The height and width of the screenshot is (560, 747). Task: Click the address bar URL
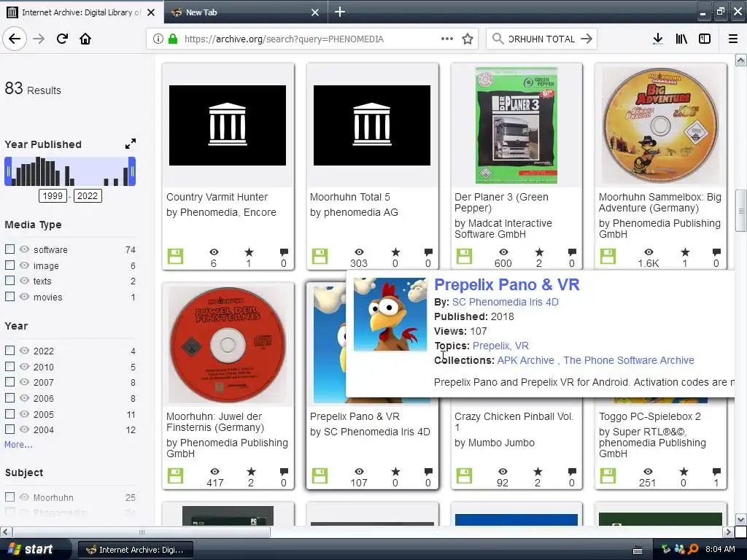pyautogui.click(x=284, y=39)
